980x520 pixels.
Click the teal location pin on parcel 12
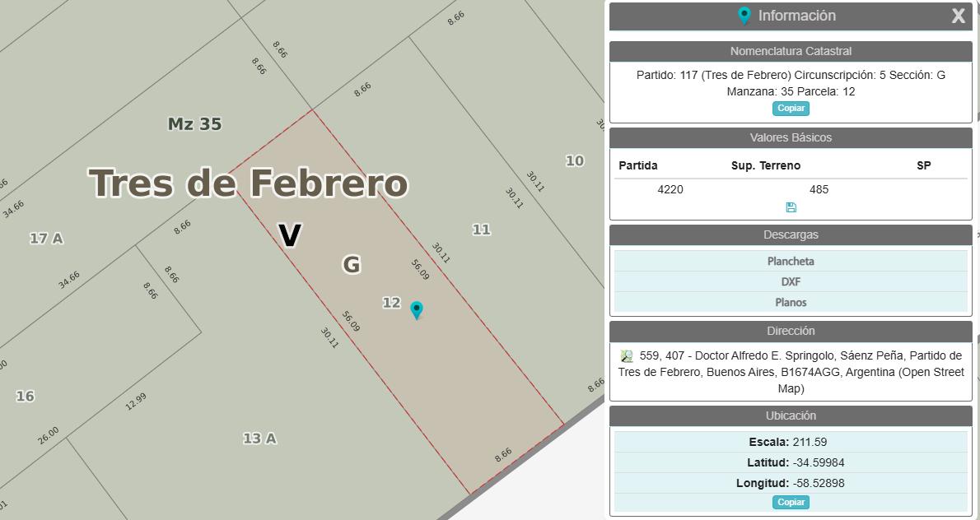coord(416,310)
